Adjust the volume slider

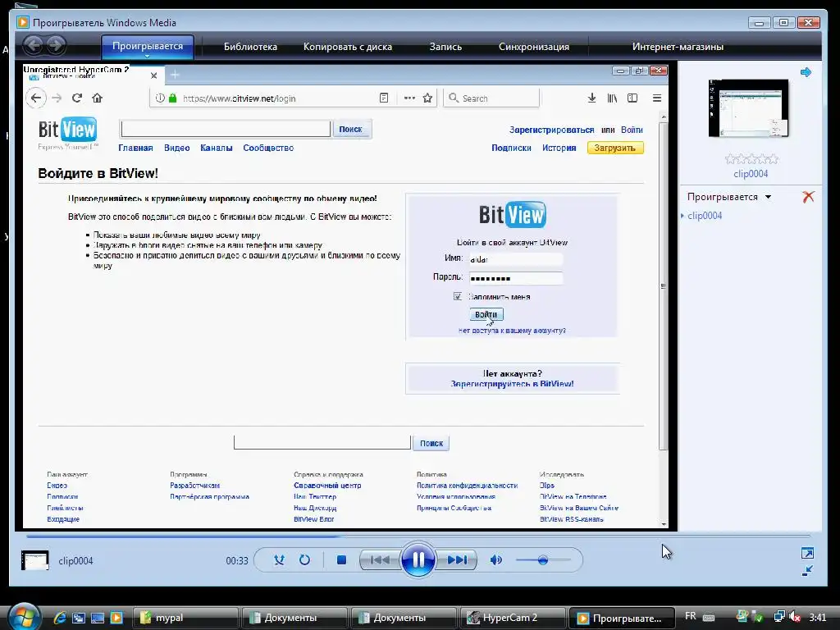pyautogui.click(x=543, y=560)
